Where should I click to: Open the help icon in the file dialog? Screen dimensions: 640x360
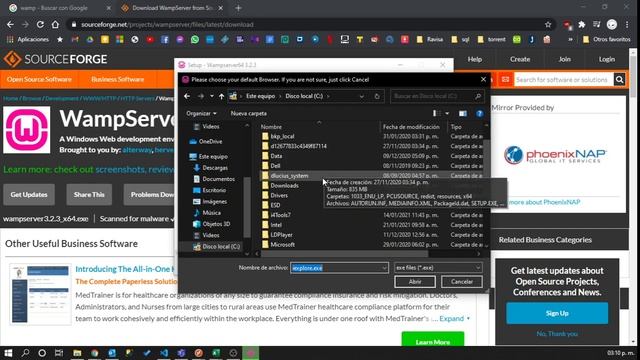click(x=480, y=113)
